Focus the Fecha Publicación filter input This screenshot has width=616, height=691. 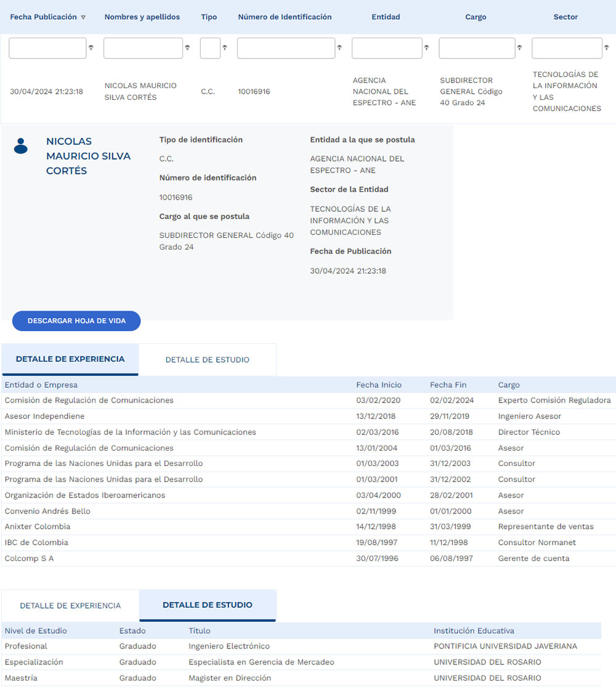click(x=47, y=48)
